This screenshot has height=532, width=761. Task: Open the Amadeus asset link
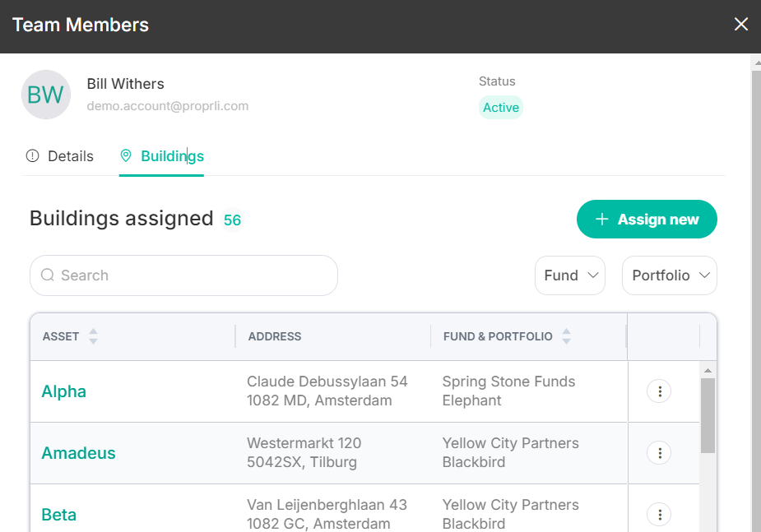tap(79, 453)
